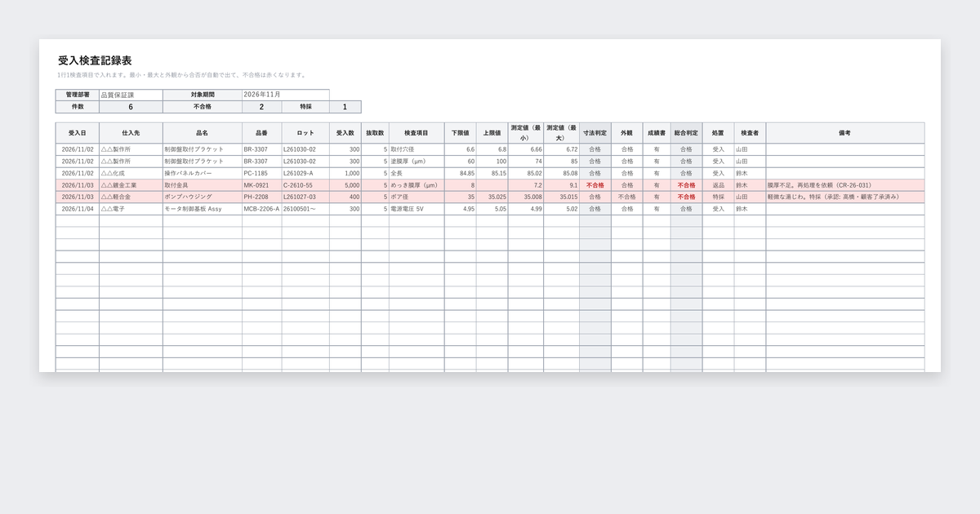
Task: Select the 抜取数 column header
Action: pos(375,133)
